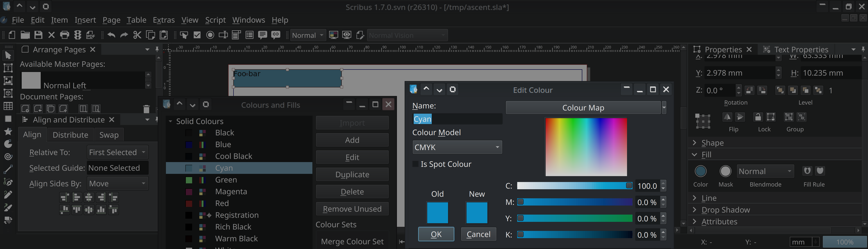Click the Duplicate button in Colours and Fills
Image resolution: width=868 pixels, height=249 pixels.
(352, 175)
